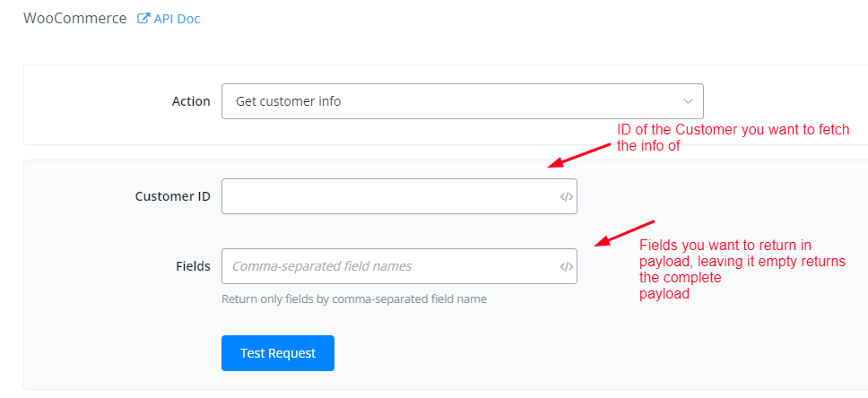The image size is (868, 398).
Task: Click the WooCommerce heading text
Action: click(x=74, y=19)
